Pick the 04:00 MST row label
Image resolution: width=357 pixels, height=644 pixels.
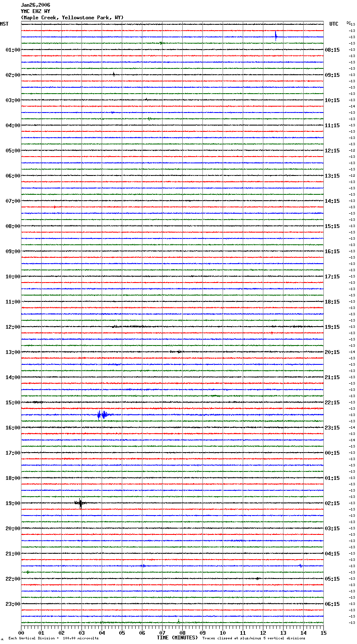[x=13, y=126]
